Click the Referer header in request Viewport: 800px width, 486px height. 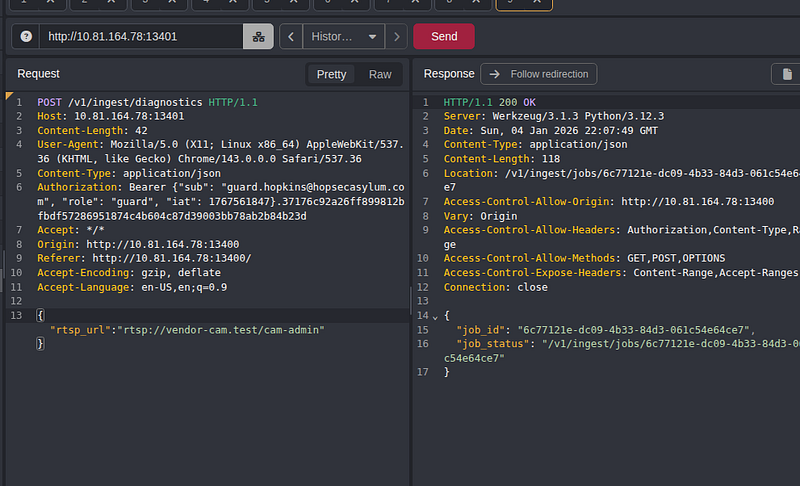point(144,258)
